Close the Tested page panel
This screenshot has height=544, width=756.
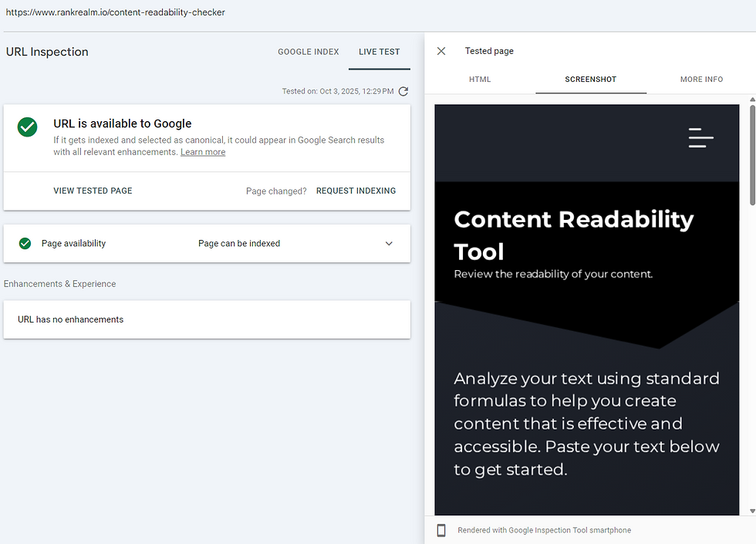click(x=441, y=51)
